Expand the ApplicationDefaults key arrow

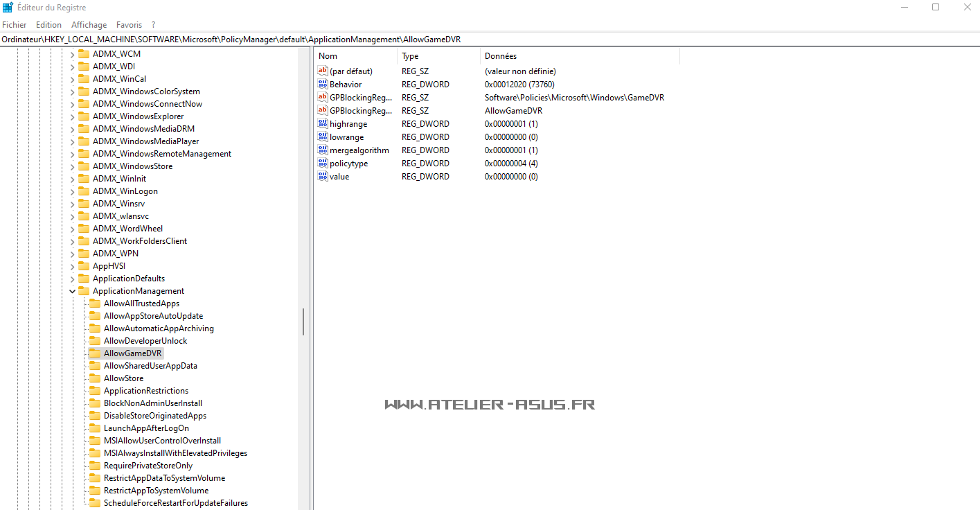coord(72,279)
